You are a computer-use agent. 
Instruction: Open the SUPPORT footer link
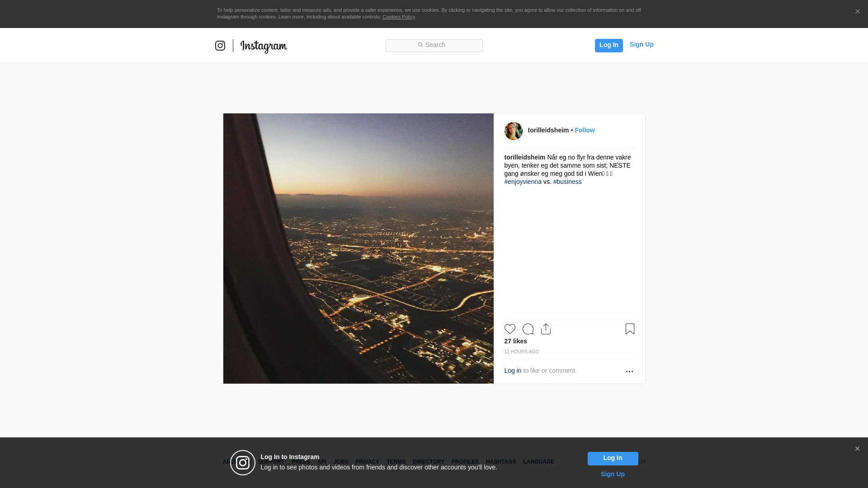[271, 462]
